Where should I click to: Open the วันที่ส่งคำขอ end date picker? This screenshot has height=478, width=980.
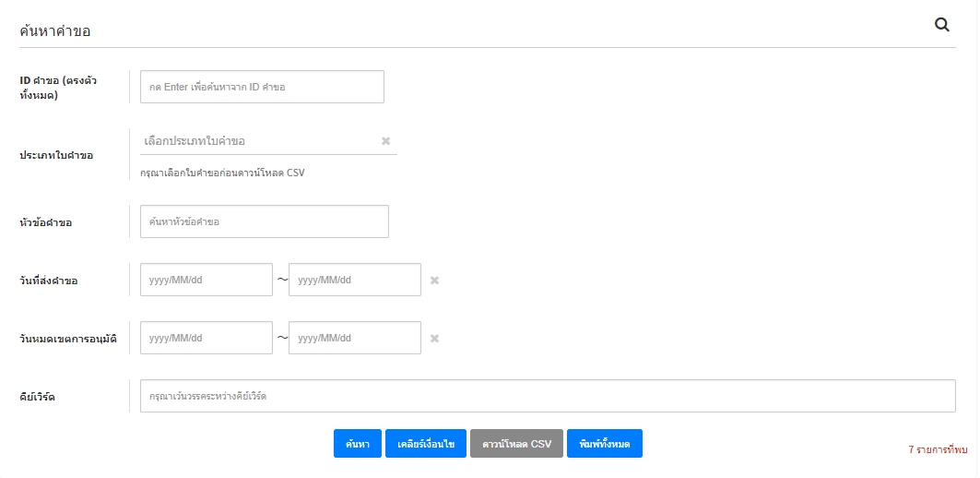[x=354, y=280]
